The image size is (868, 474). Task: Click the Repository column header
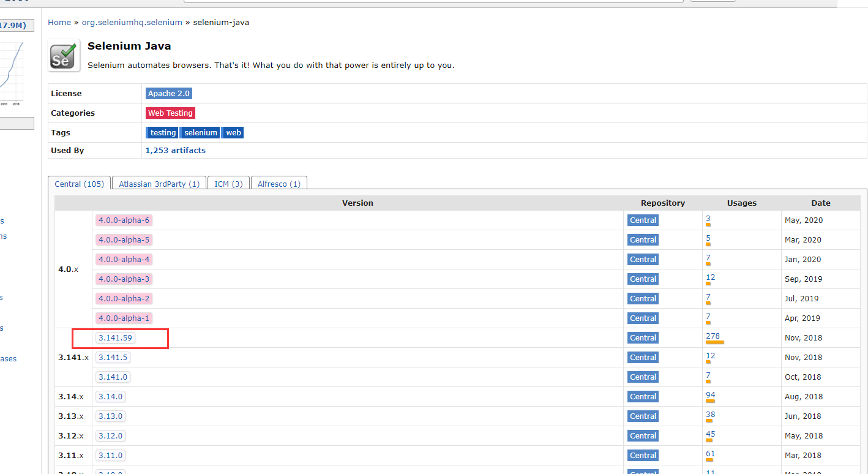point(663,203)
